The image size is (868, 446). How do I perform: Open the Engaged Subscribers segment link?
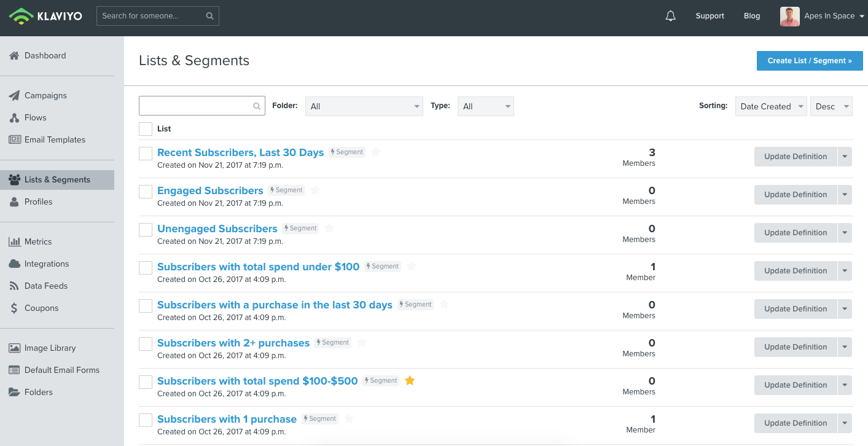click(x=210, y=190)
